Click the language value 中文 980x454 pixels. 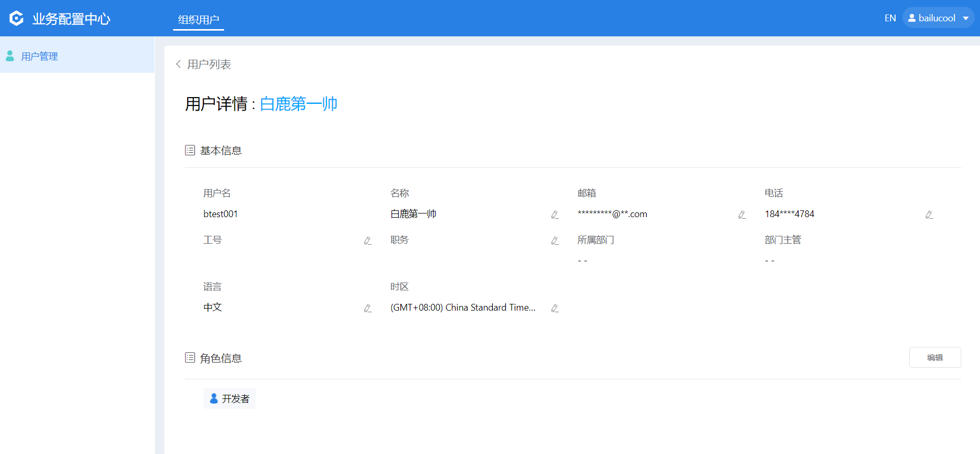[213, 308]
